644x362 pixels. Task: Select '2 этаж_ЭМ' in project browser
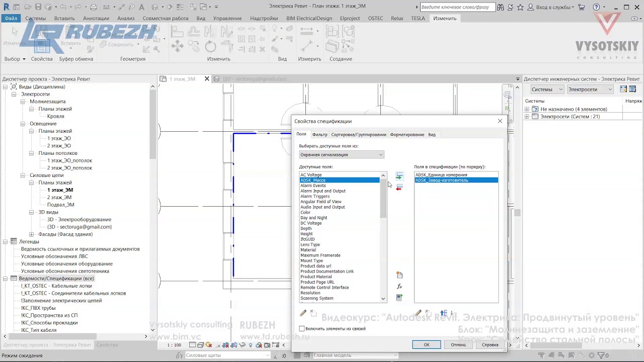pos(60,198)
